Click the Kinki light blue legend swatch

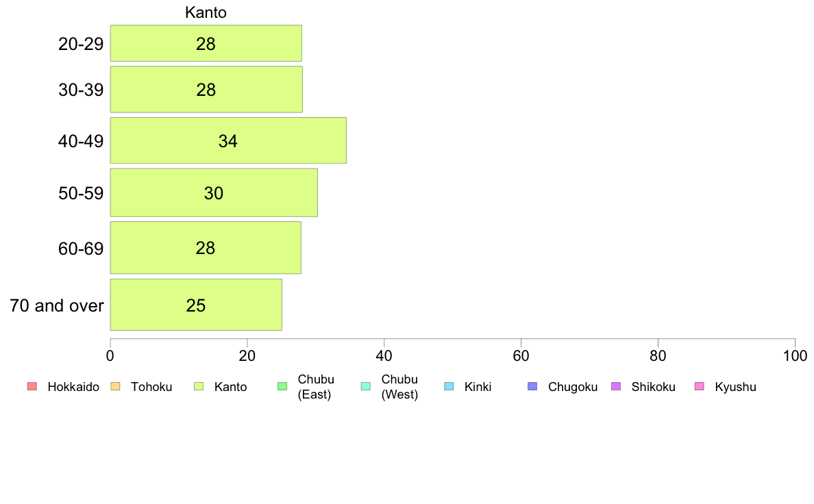pyautogui.click(x=449, y=386)
